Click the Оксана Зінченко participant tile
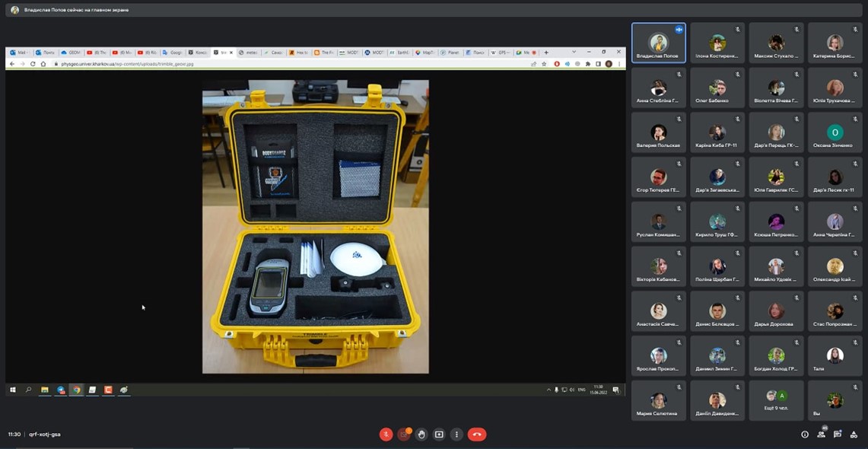This screenshot has width=868, height=449. pyautogui.click(x=835, y=132)
